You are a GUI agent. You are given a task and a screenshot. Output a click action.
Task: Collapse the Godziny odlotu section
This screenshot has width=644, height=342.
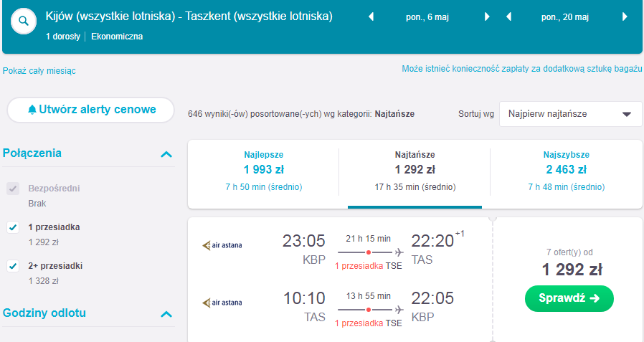coord(166,314)
